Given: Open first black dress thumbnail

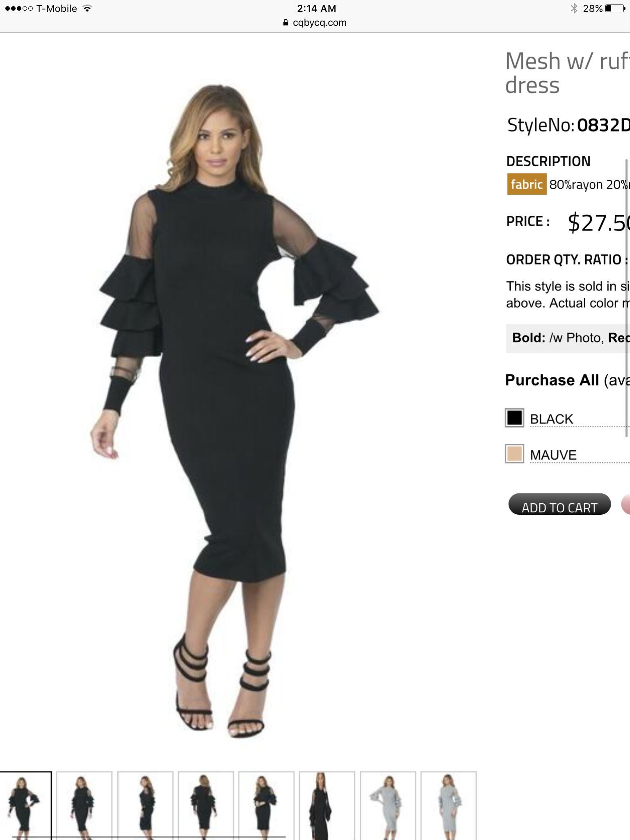Looking at the screenshot, I should (x=25, y=806).
